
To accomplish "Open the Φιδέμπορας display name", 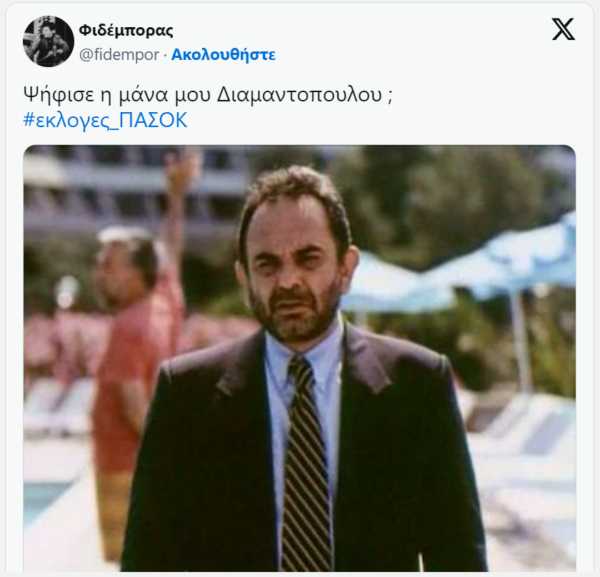I will [126, 30].
